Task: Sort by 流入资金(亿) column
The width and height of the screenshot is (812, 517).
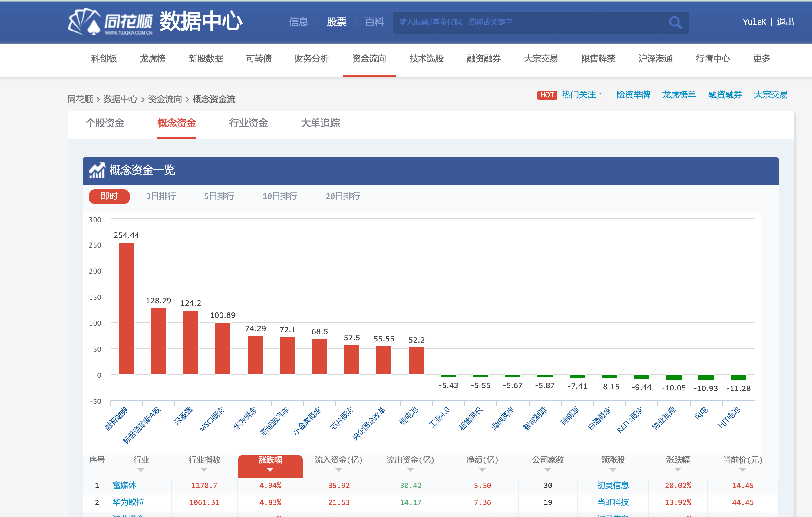Action: click(x=338, y=469)
